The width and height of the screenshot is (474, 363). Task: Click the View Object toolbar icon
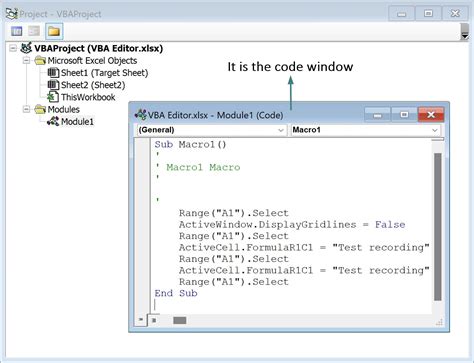point(34,31)
